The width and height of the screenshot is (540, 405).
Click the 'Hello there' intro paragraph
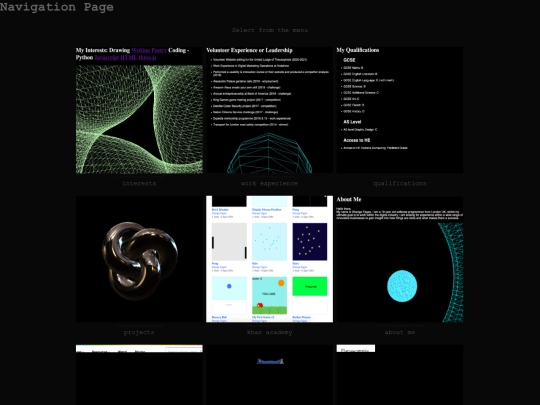399,214
